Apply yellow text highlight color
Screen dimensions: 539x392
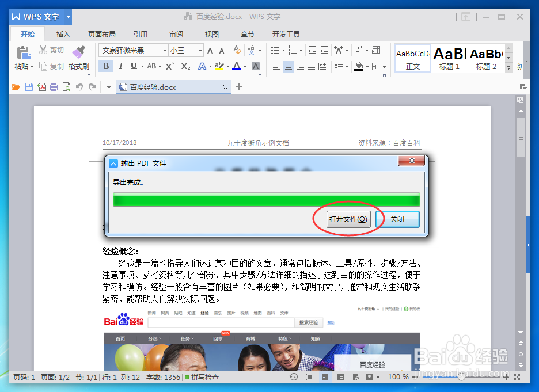pyautogui.click(x=219, y=66)
